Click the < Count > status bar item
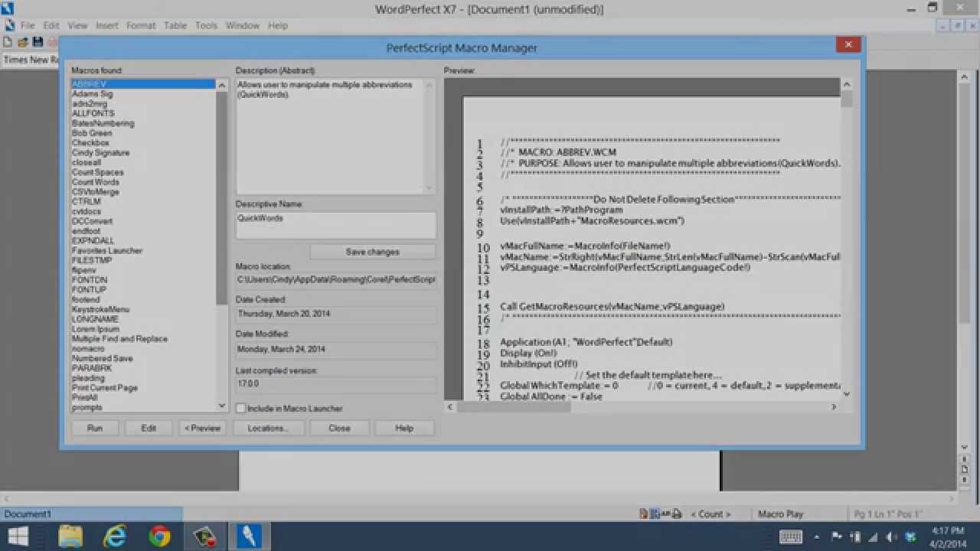The width and height of the screenshot is (980, 551). point(711,514)
